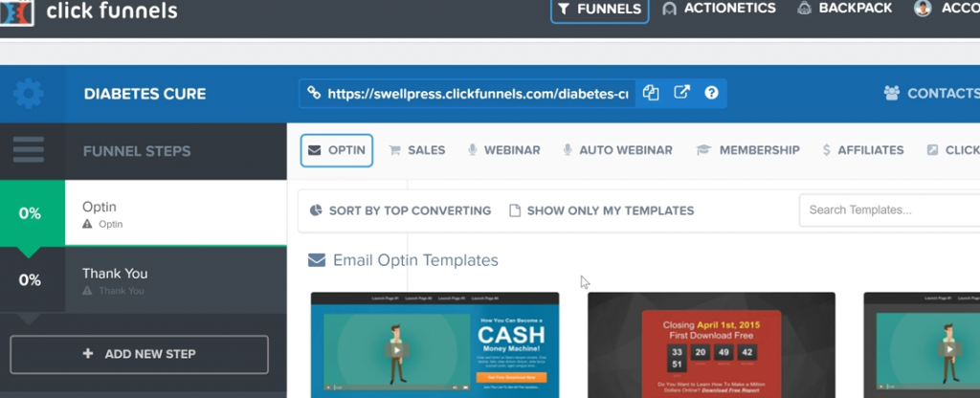Switch to the Webinar tab
The image size is (980, 398).
[x=503, y=150]
